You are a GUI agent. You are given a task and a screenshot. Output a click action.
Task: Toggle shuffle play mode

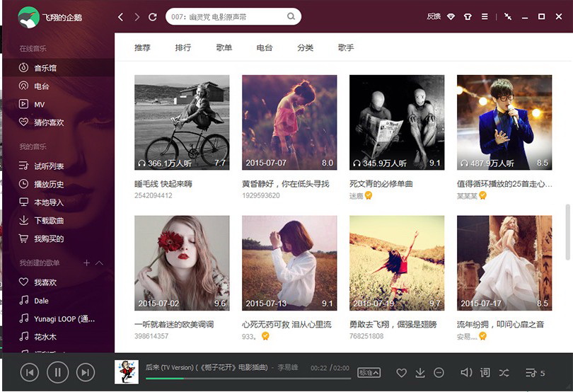pyautogui.click(x=504, y=373)
